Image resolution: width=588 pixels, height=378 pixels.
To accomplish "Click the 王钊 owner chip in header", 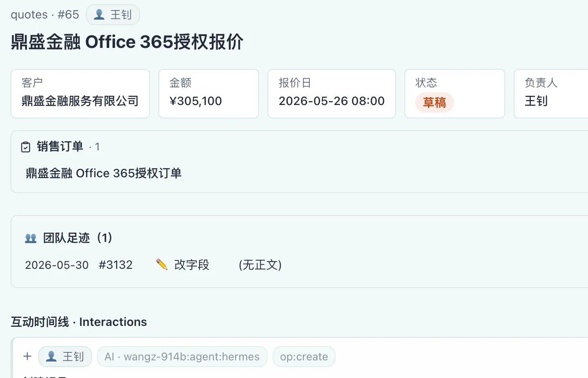I will (113, 15).
